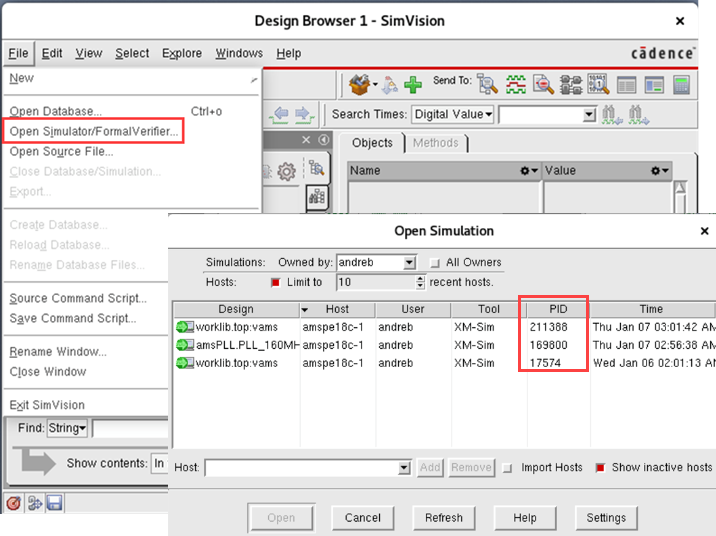
Task: Click the blue save floppy icon at bottom
Action: (54, 503)
